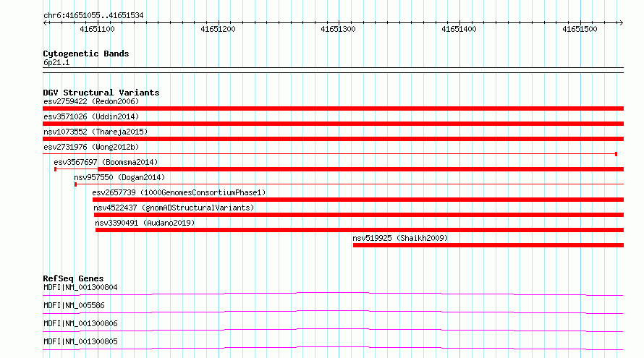
Task: Click the thick red bar for esv3567697
Action: 360,169
